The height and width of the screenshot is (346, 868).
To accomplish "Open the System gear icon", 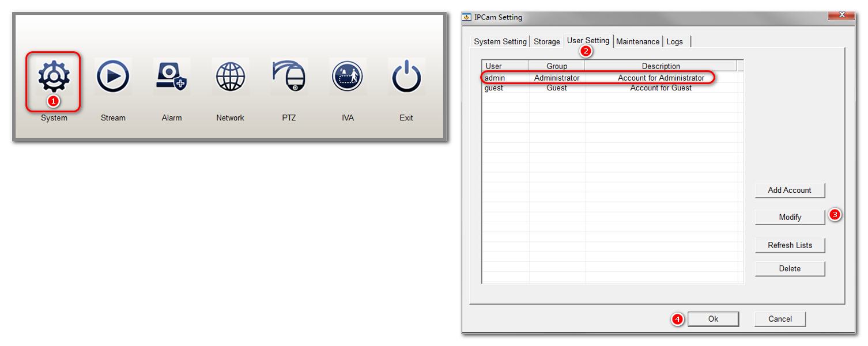I will (x=54, y=77).
